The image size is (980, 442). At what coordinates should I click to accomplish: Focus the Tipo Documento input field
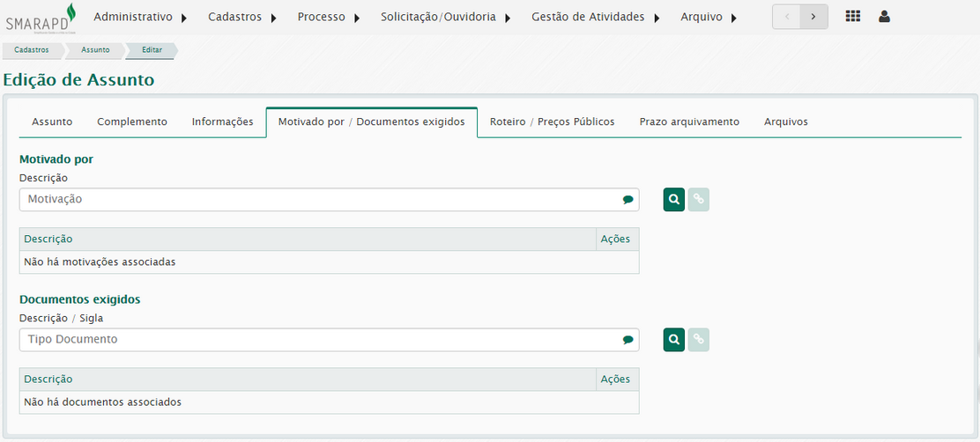coord(317,340)
